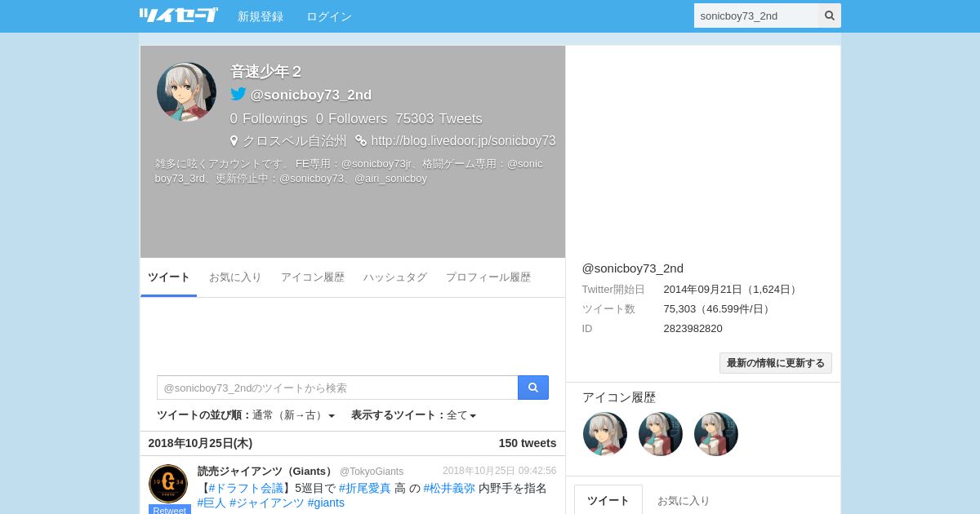Click the 読売ジャイアンツ（Giants） account name
The height and width of the screenshot is (514, 980).
pos(266,471)
